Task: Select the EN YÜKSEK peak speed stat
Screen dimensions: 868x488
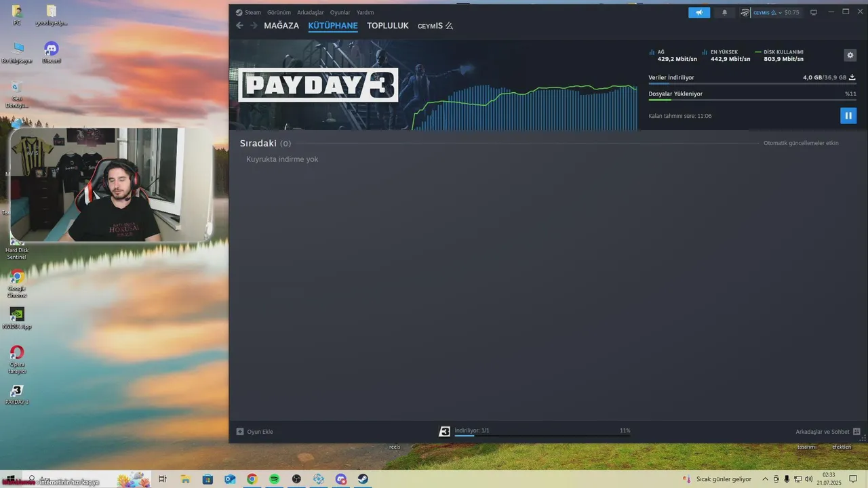Action: [x=726, y=56]
